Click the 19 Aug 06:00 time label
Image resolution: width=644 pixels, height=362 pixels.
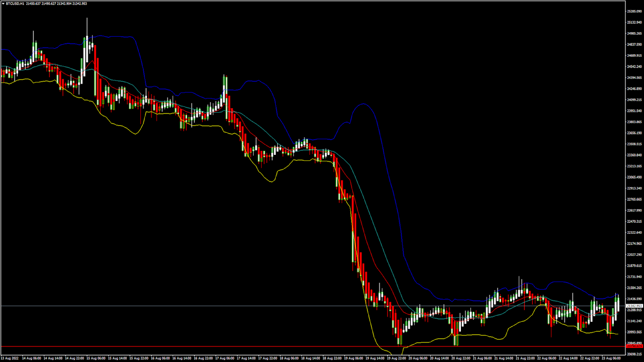[x=354, y=358]
